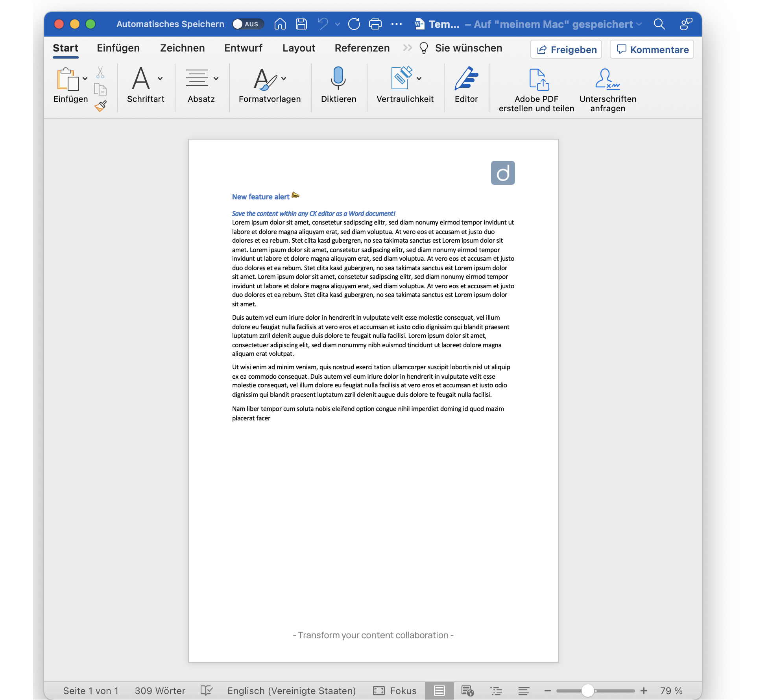Enable Fokus mode in status bar

pyautogui.click(x=395, y=691)
